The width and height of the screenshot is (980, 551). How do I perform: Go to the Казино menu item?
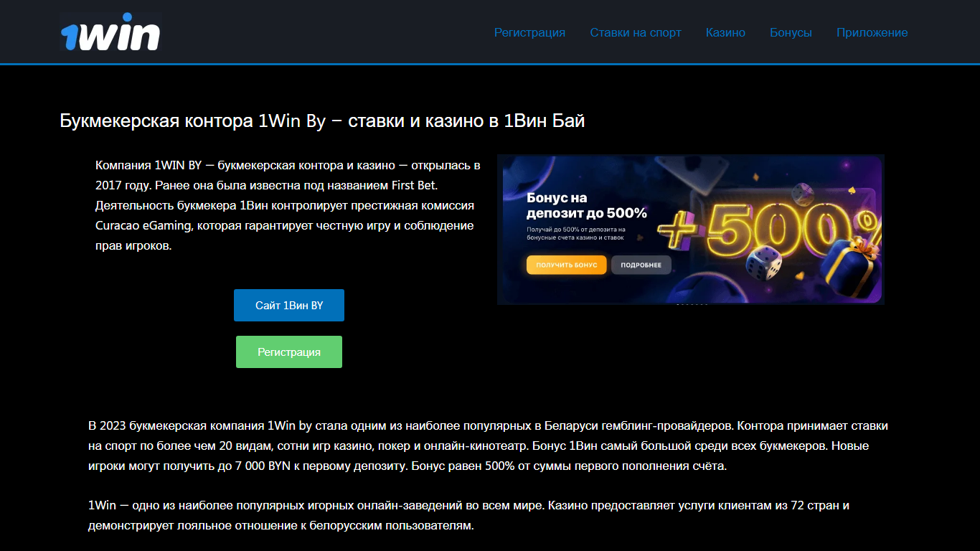click(x=725, y=32)
